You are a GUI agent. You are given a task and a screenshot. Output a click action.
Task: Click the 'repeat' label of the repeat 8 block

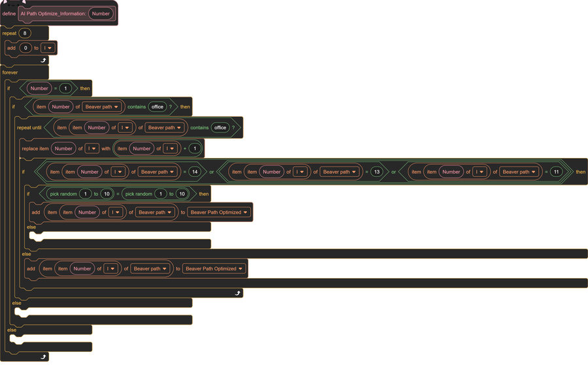coord(9,33)
